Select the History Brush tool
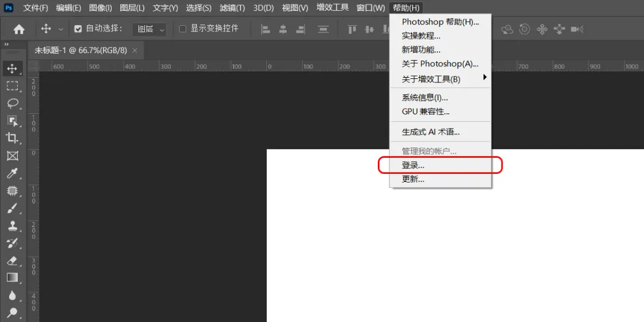 click(13, 243)
